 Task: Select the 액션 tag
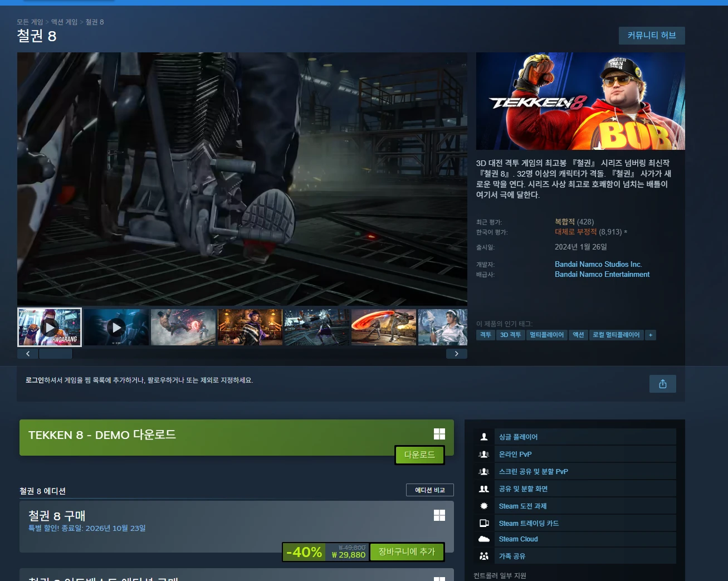(578, 335)
